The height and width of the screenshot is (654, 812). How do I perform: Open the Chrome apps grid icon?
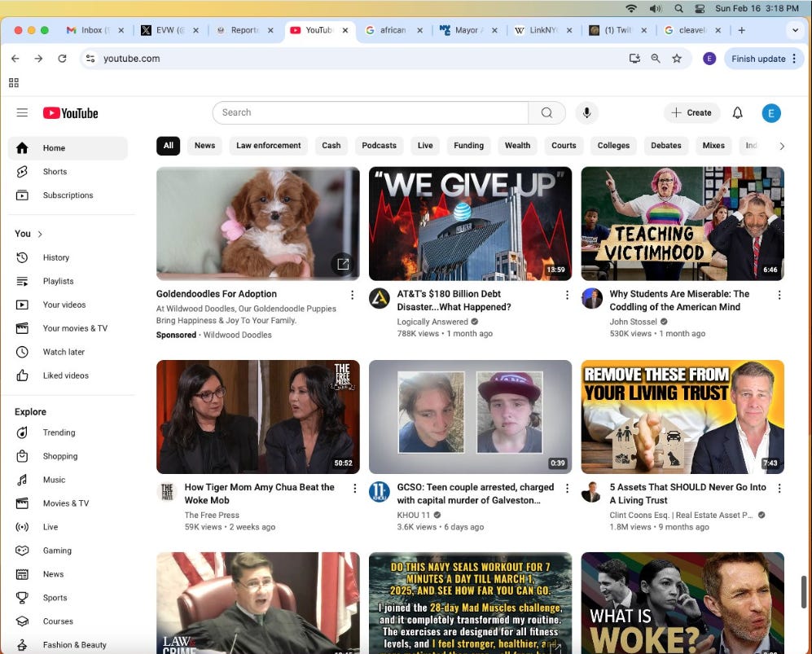click(14, 83)
